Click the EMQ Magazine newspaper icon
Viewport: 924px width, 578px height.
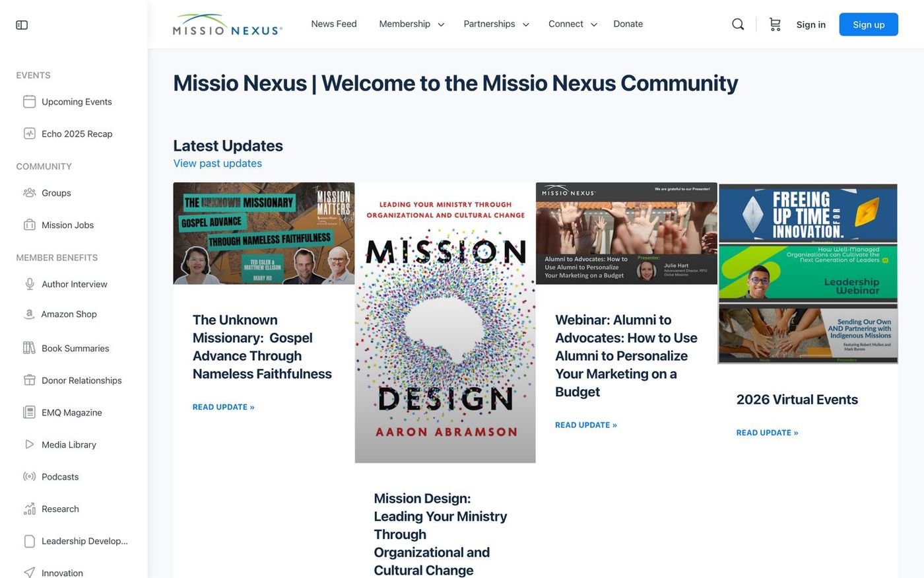coord(29,412)
